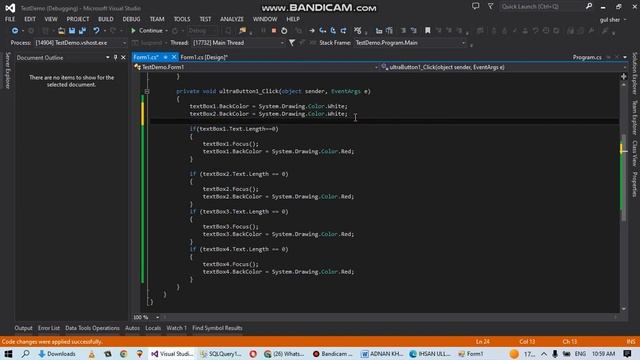Close the Document Outline panel
640x360 pixels.
tap(123, 58)
